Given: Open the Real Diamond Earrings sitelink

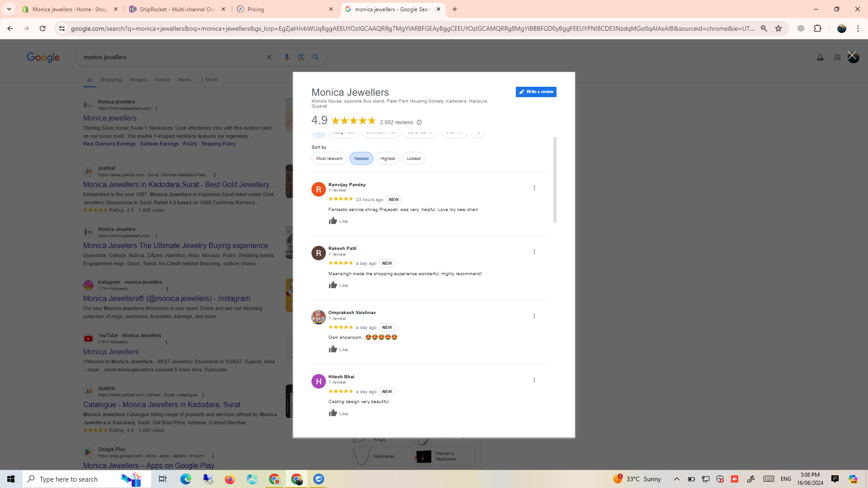Looking at the screenshot, I should pos(109,144).
